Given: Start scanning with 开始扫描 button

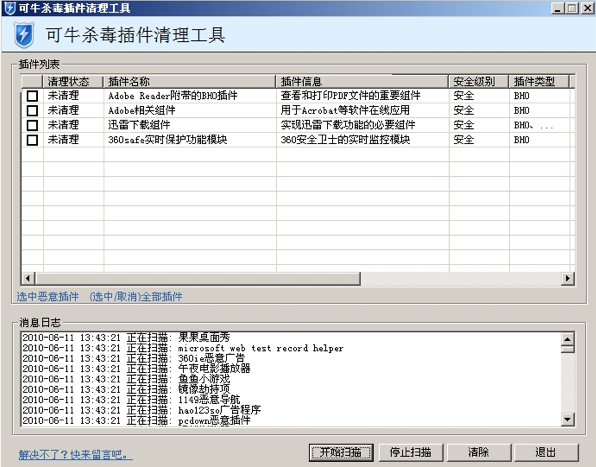Looking at the screenshot, I should (341, 453).
